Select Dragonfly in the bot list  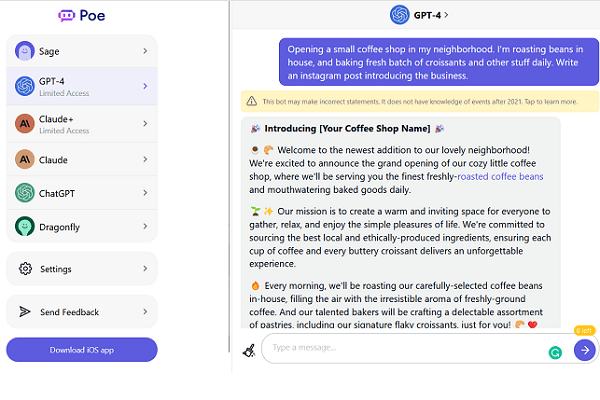click(82, 226)
